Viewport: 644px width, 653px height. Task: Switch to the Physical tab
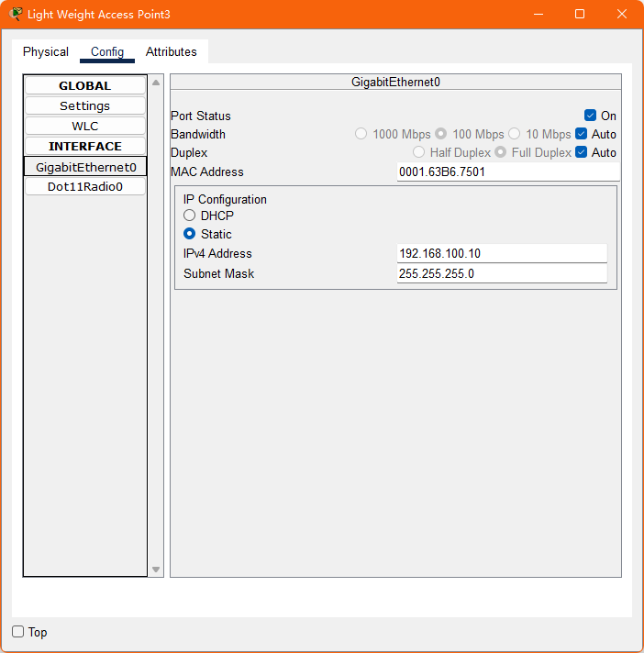click(45, 51)
